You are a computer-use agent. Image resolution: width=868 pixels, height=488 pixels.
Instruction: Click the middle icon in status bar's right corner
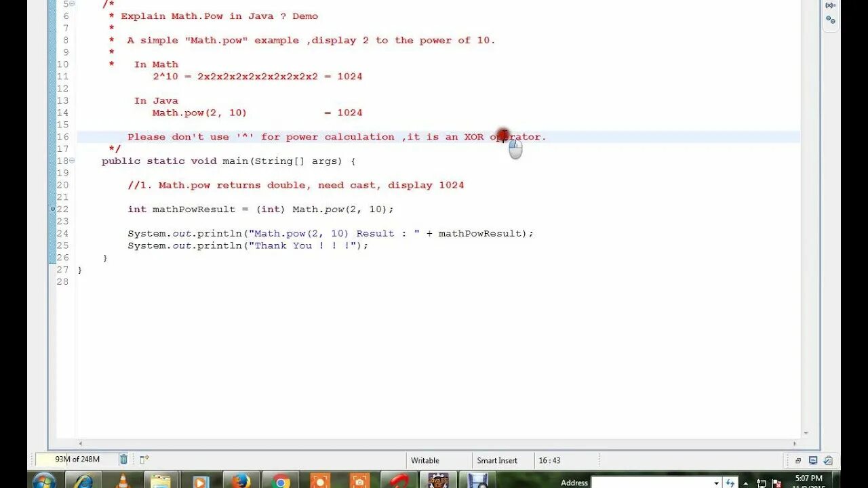click(813, 460)
